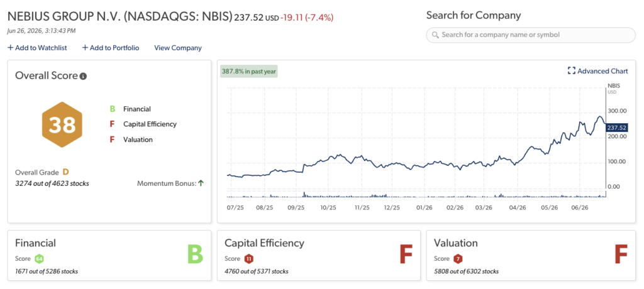The height and width of the screenshot is (289, 644).
Task: Click 1671 out of 5286 stocks text
Action: 47,271
